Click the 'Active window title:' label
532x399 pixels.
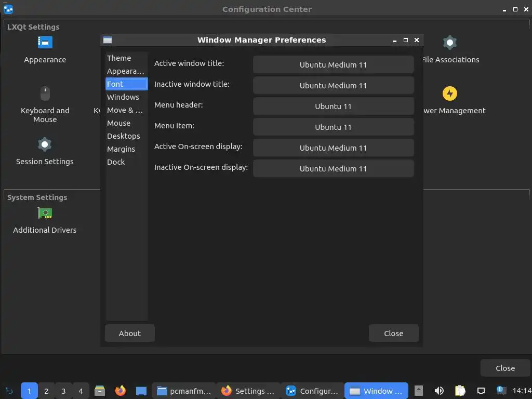(189, 63)
